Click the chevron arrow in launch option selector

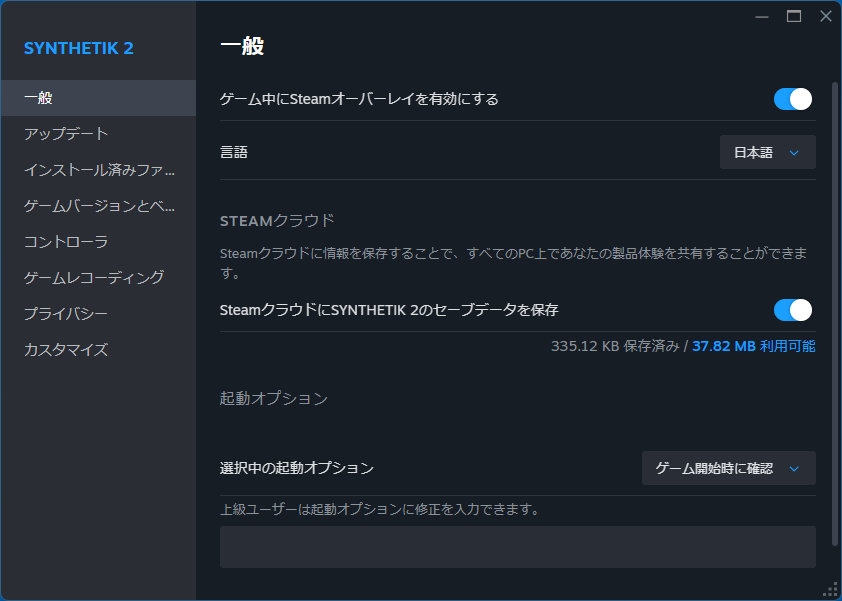[x=795, y=468]
